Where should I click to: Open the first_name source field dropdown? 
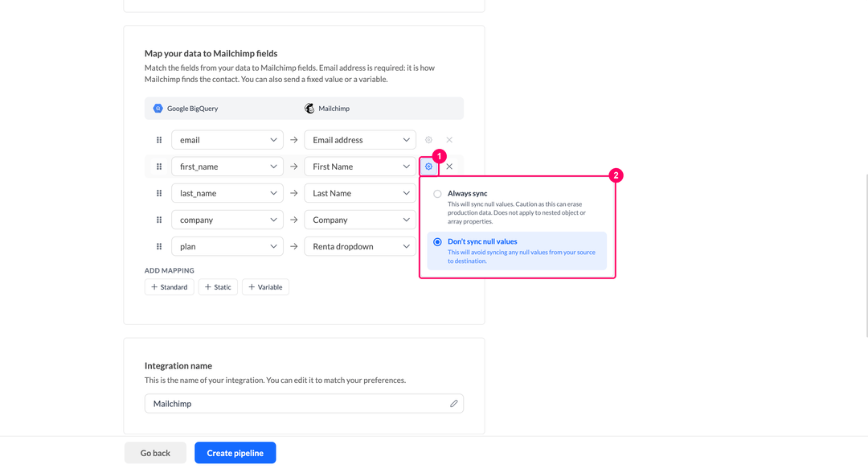(x=227, y=167)
